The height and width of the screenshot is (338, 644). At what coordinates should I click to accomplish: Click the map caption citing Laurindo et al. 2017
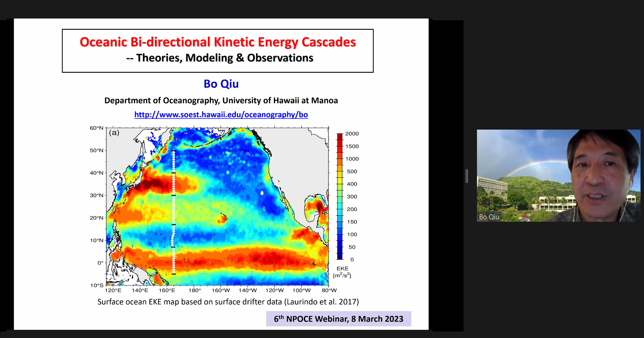pyautogui.click(x=228, y=302)
